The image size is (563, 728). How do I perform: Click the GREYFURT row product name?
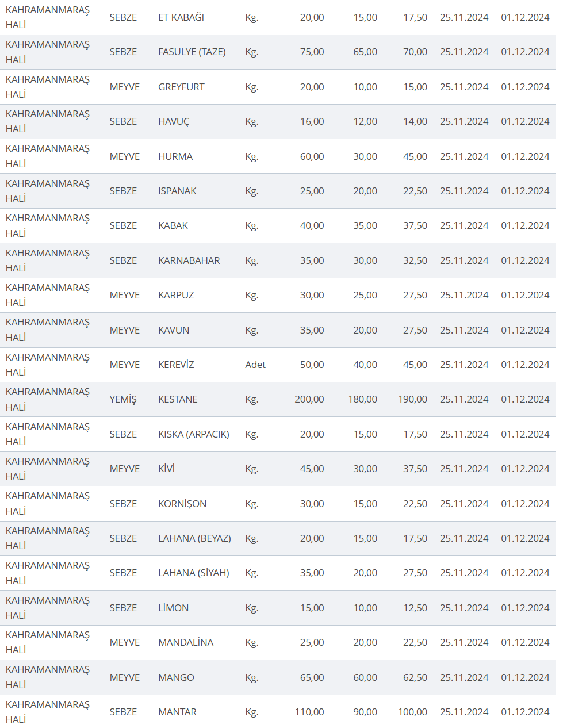point(181,87)
